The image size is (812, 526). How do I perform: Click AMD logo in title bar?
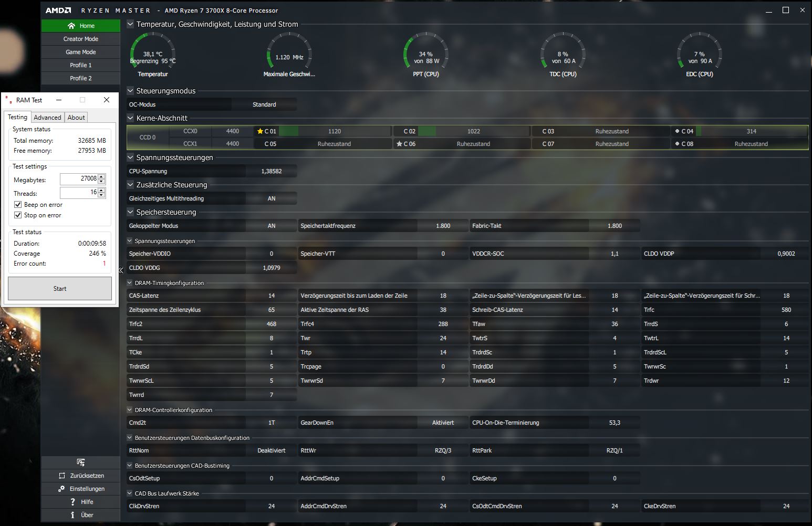click(58, 10)
